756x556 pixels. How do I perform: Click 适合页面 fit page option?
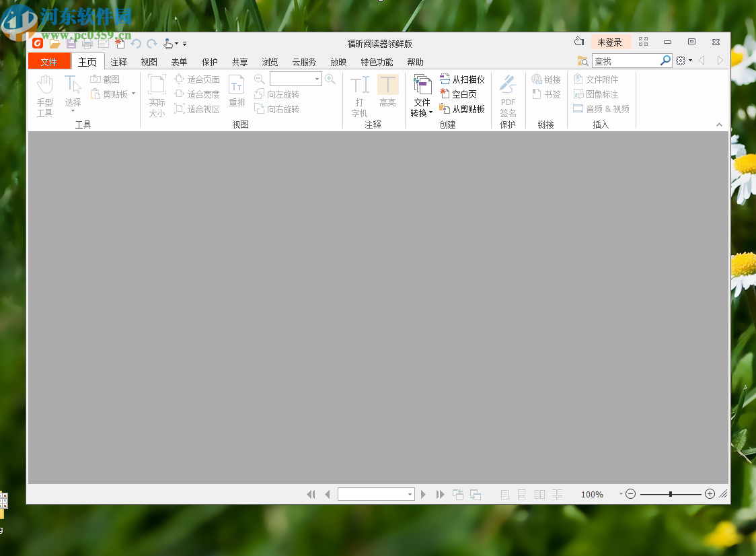(x=197, y=79)
